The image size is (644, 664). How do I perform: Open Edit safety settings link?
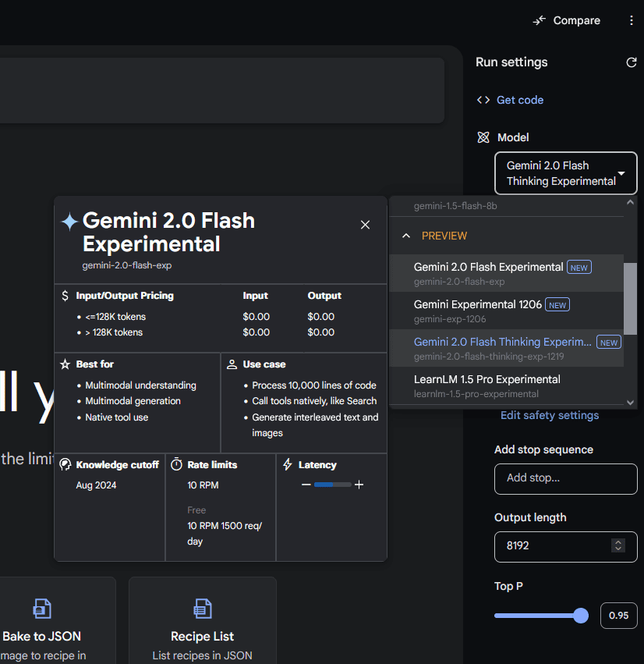pos(549,415)
